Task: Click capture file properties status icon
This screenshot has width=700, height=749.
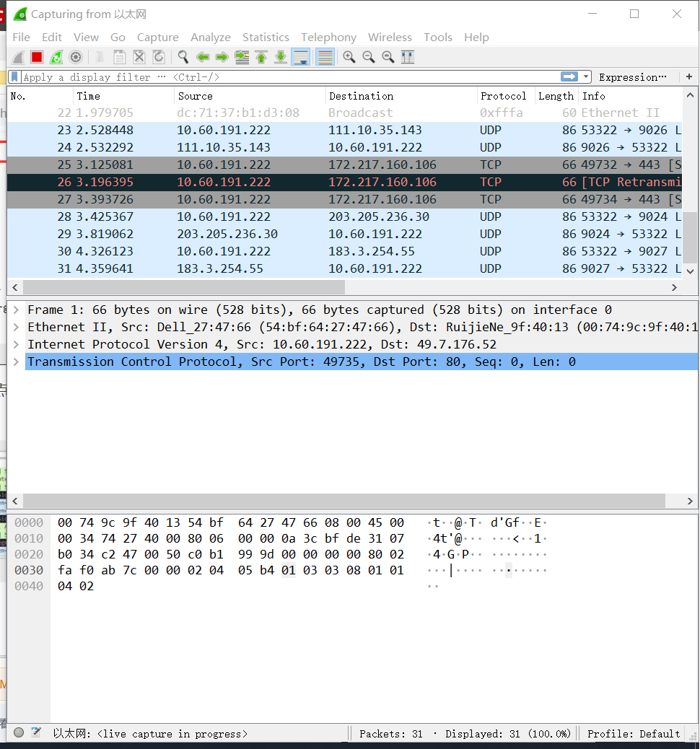Action: click(x=36, y=732)
